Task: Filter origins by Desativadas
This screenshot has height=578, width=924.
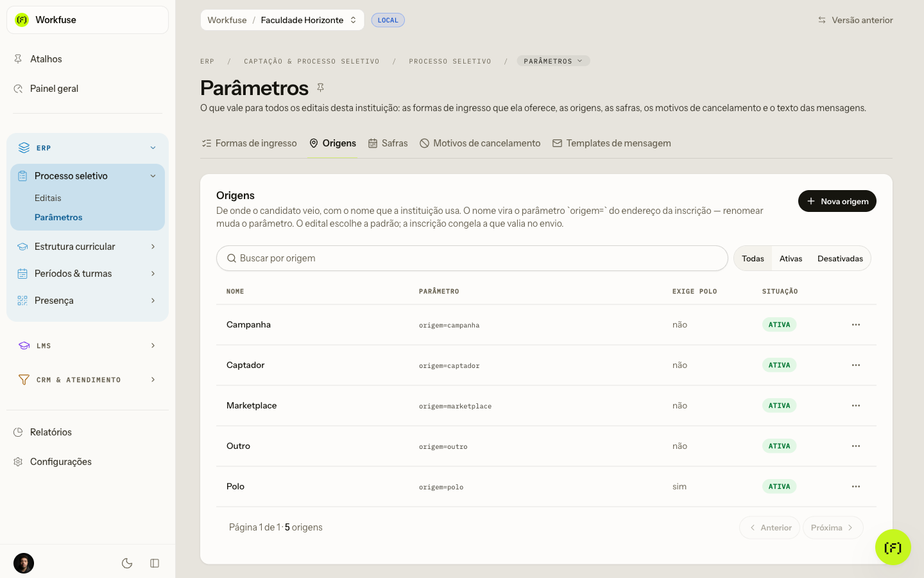Action: click(x=840, y=258)
